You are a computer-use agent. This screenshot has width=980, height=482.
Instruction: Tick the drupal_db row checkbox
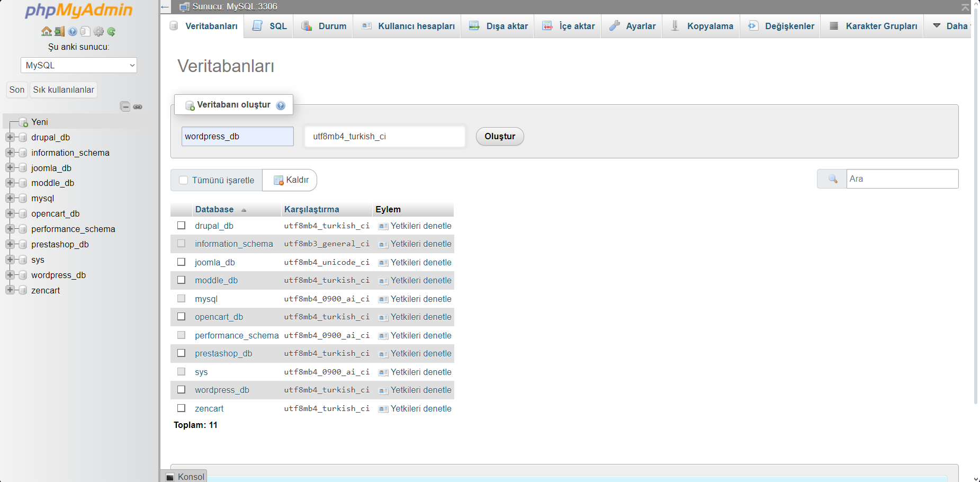coord(182,226)
